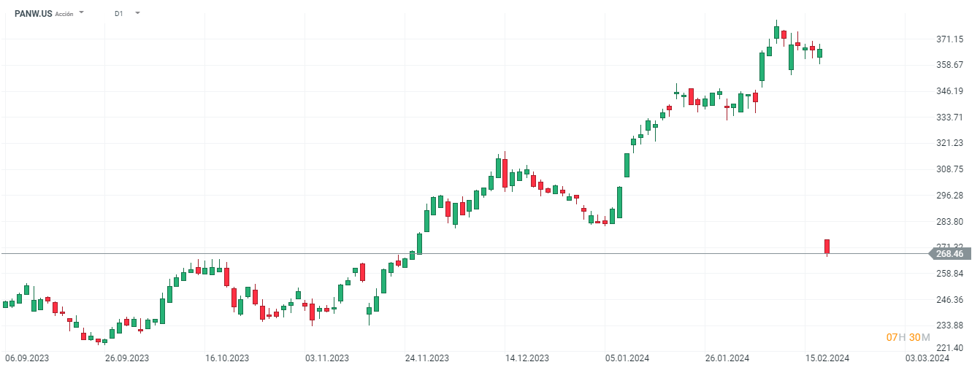Click the Acción instrument type label
Image resolution: width=980 pixels, height=370 pixels.
tap(64, 14)
